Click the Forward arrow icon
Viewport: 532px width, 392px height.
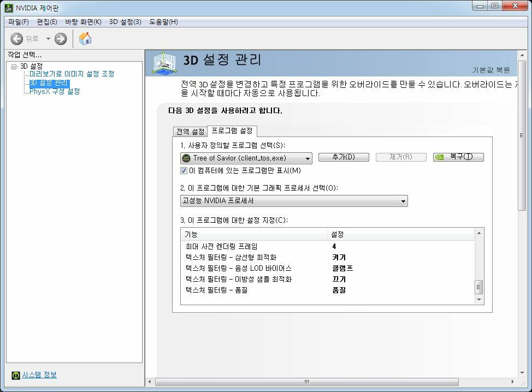pyautogui.click(x=61, y=39)
